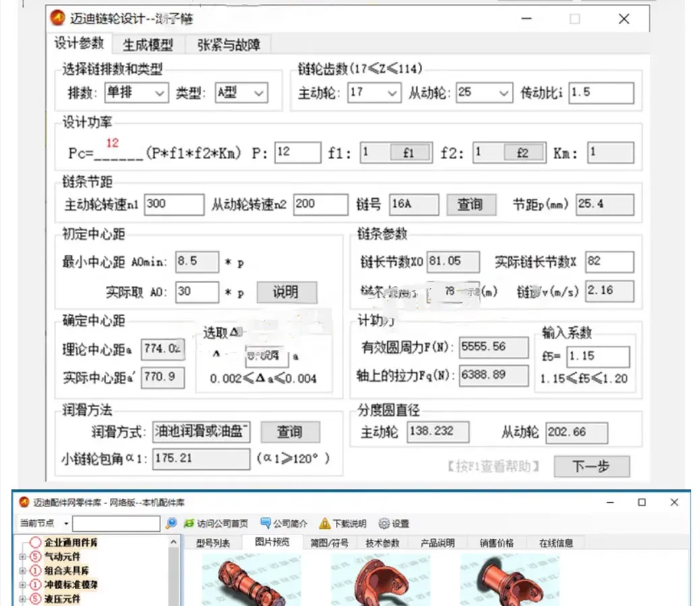Click the 链号 field showing 16A
Image resolution: width=700 pixels, height=606 pixels.
[x=414, y=204]
